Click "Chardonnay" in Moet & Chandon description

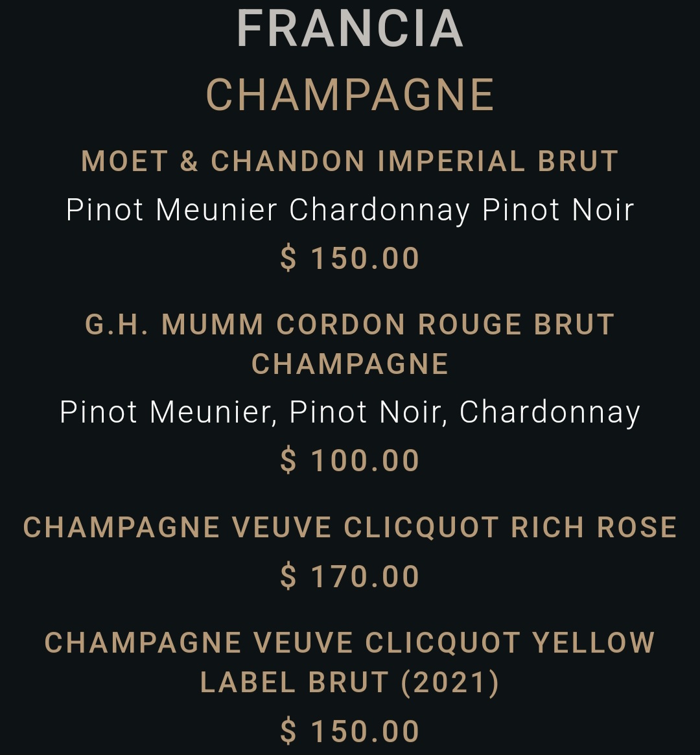[379, 210]
